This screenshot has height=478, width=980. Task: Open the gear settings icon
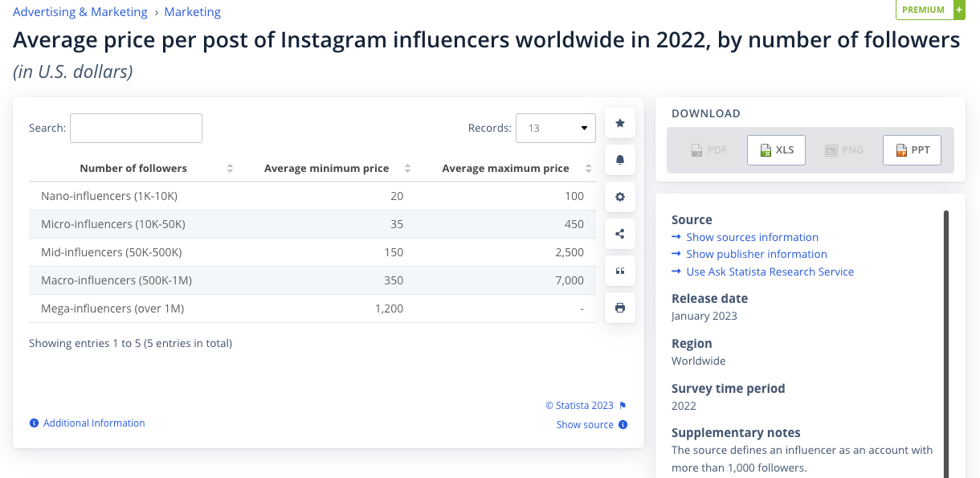click(620, 197)
